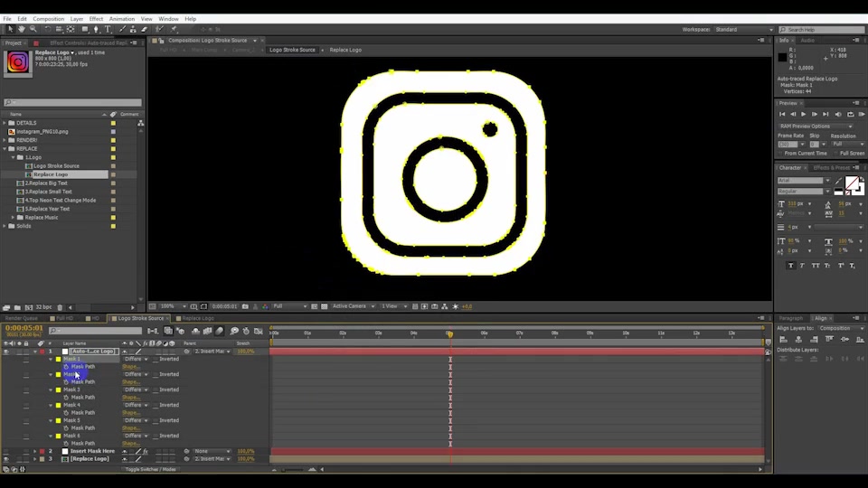
Task: Select the Clone Stamp tool
Action: pos(133,29)
